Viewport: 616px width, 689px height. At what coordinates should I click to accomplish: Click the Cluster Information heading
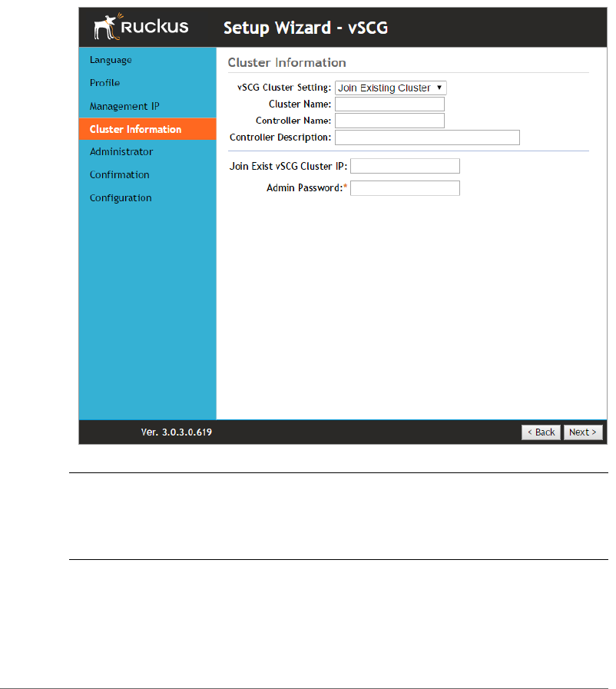coord(287,62)
